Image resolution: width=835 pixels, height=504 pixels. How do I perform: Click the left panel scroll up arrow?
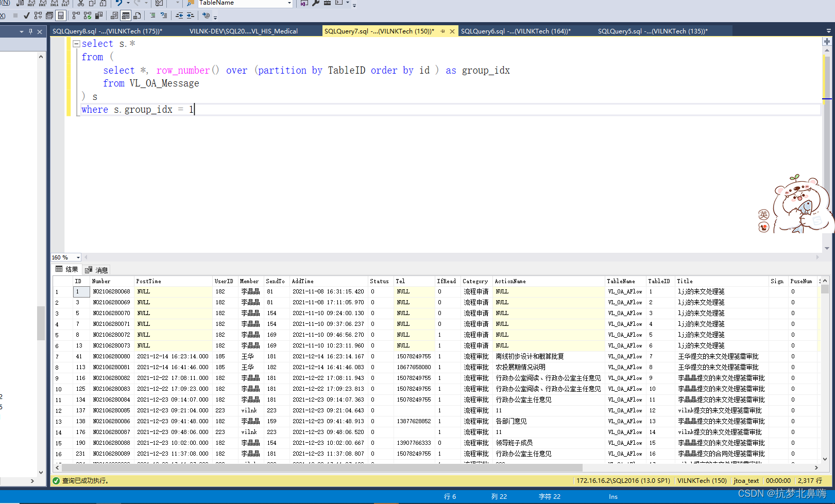point(41,57)
